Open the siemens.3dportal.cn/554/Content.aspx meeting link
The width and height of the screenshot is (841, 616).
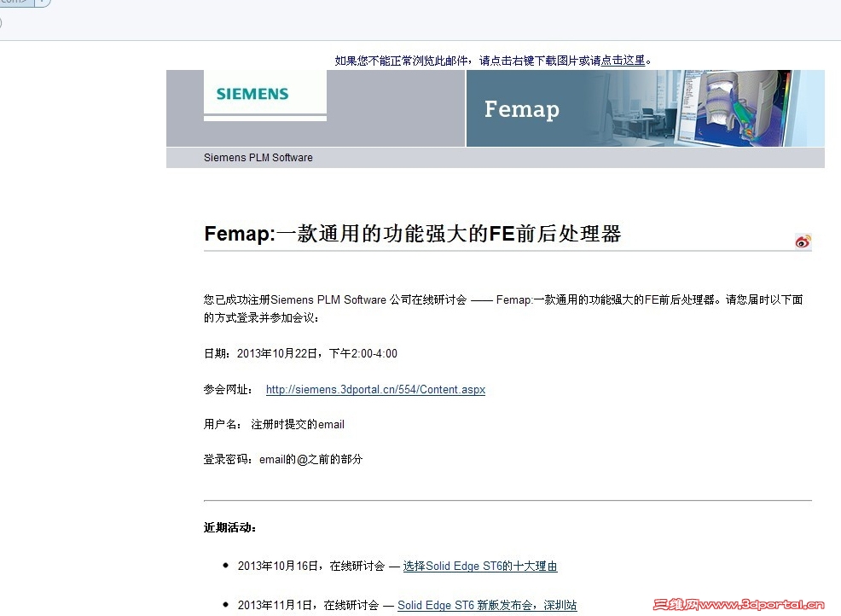pyautogui.click(x=375, y=390)
